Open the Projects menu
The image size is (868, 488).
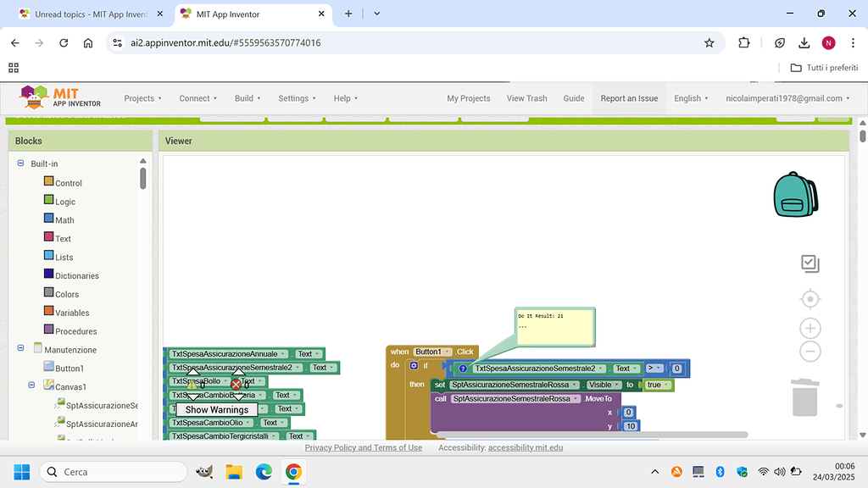click(x=142, y=98)
